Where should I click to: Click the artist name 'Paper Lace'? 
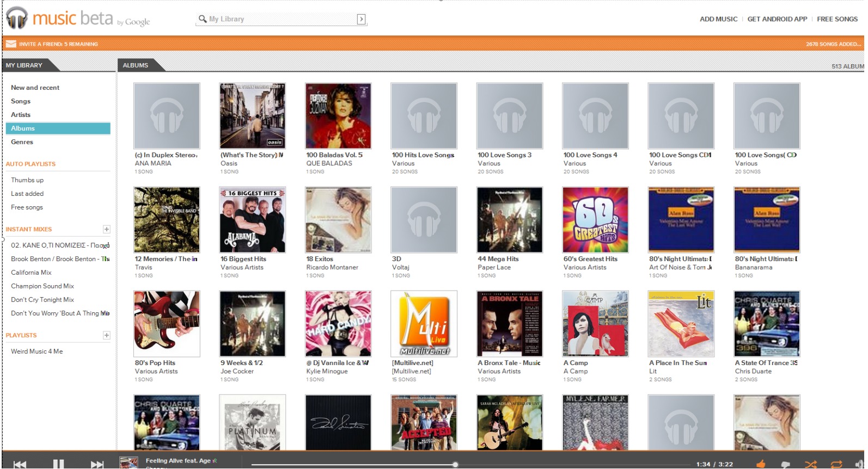[x=494, y=268]
